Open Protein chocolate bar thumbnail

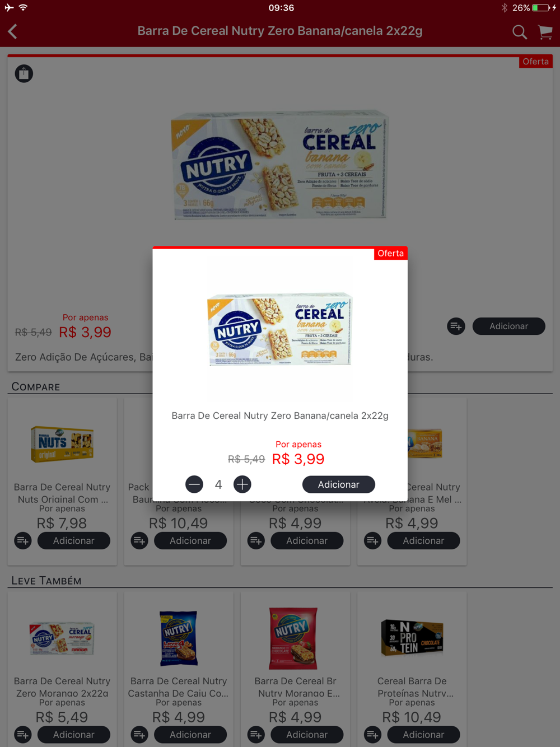(x=412, y=638)
